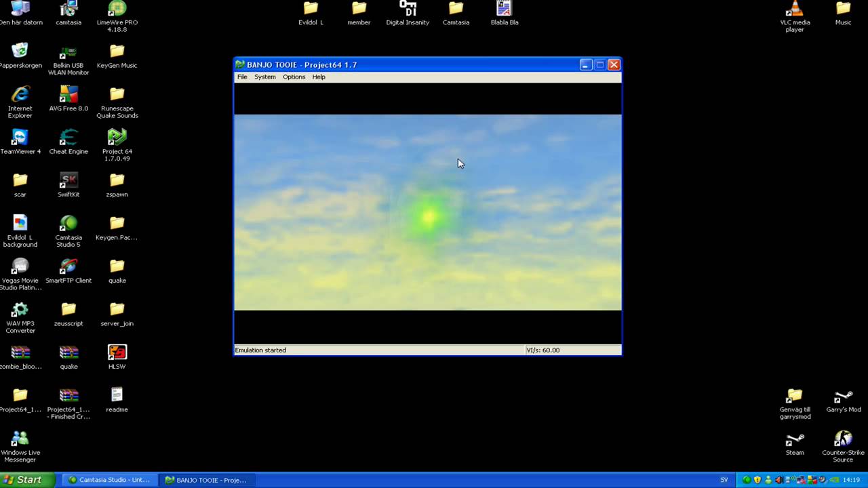
Task: Select the TeamViewer 4 desktop icon
Action: coord(20,142)
